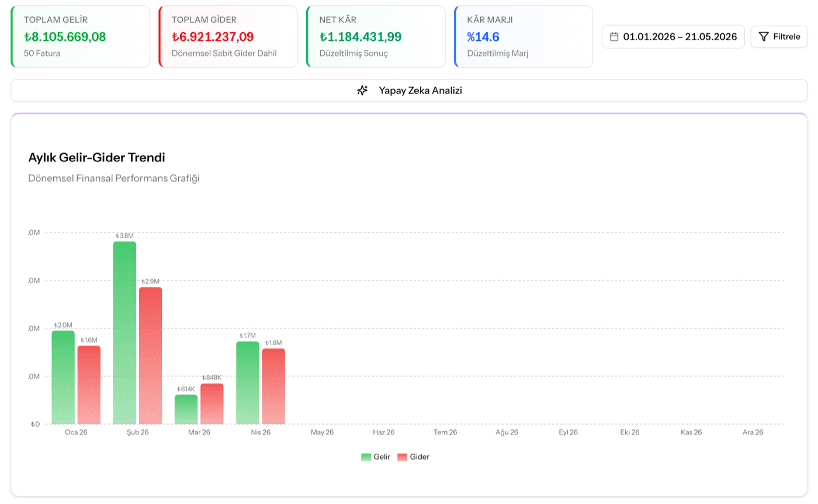Click green Gelir legend color swatch
Screen dimensions: 818x504
point(366,457)
